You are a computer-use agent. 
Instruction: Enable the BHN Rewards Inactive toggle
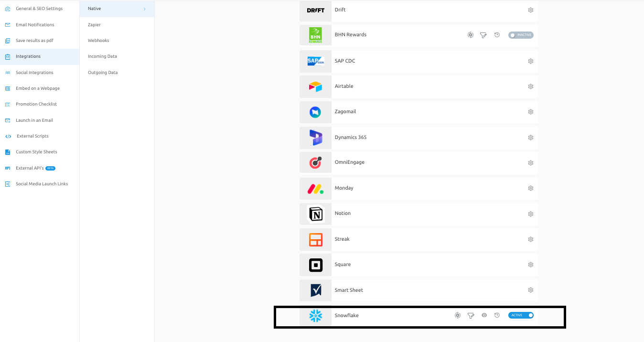521,35
